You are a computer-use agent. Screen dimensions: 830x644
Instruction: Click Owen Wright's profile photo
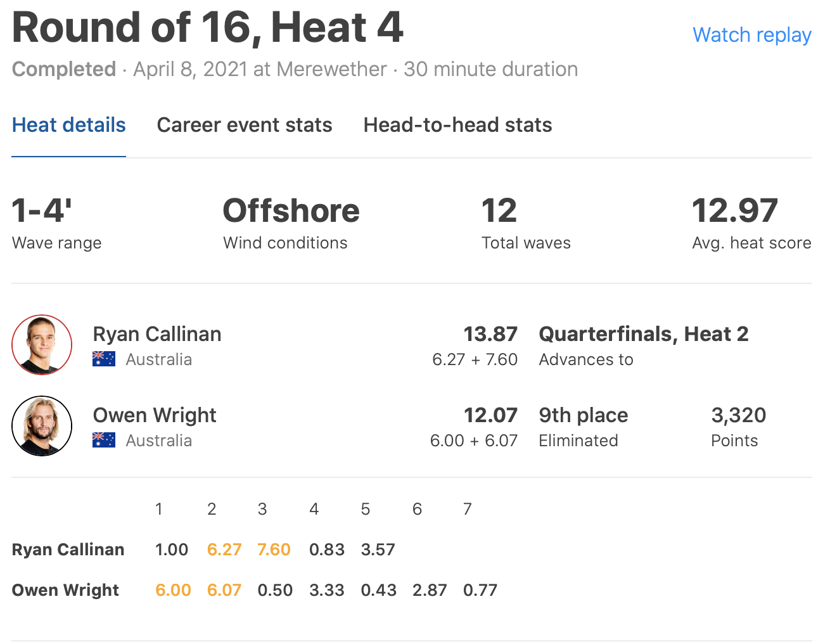42,426
